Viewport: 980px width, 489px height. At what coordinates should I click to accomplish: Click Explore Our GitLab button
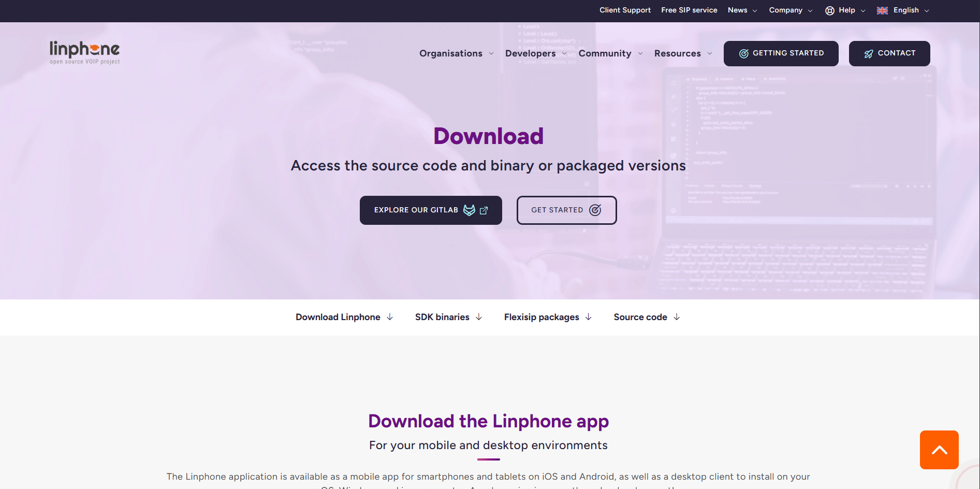click(x=431, y=210)
